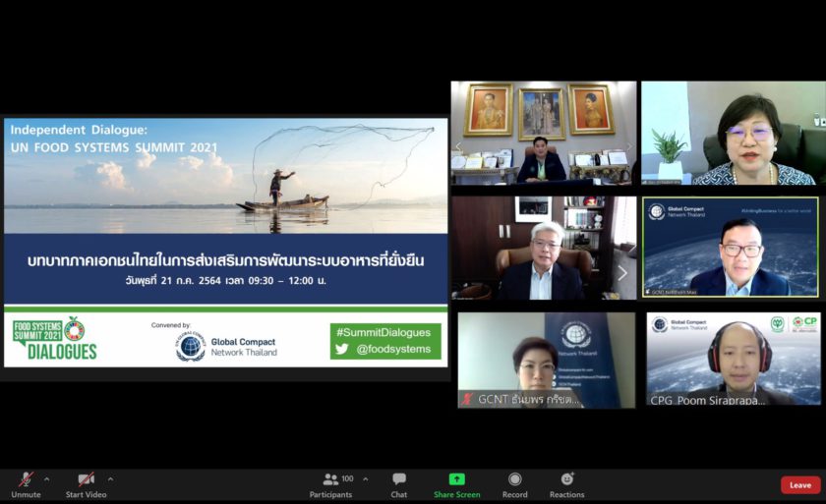The height and width of the screenshot is (504, 826).
Task: Start Video with the camera toggle
Action: [86, 480]
